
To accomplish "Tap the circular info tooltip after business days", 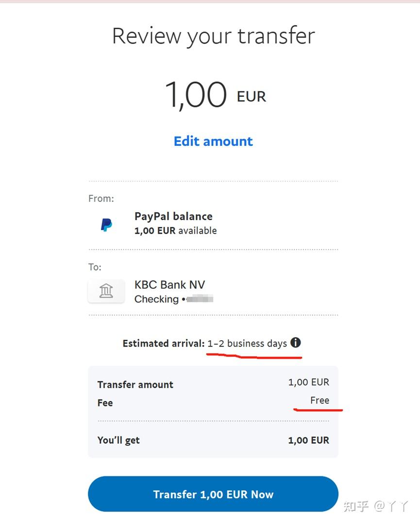I will pos(295,343).
